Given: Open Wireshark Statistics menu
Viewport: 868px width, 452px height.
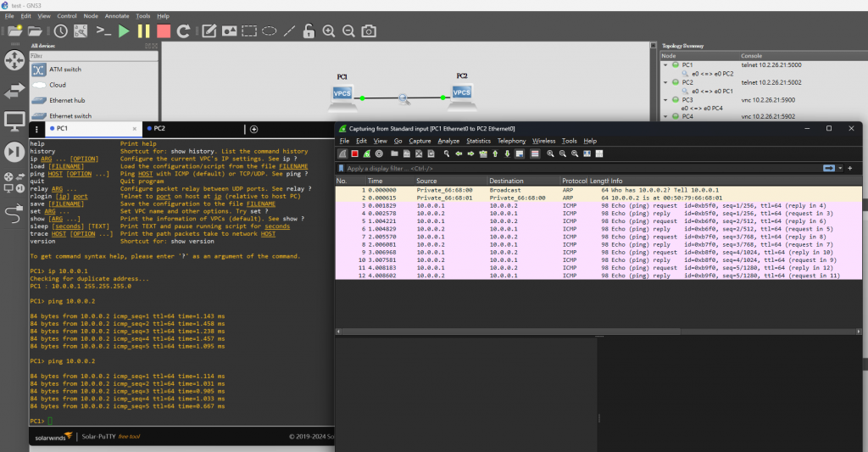Looking at the screenshot, I should tap(478, 141).
